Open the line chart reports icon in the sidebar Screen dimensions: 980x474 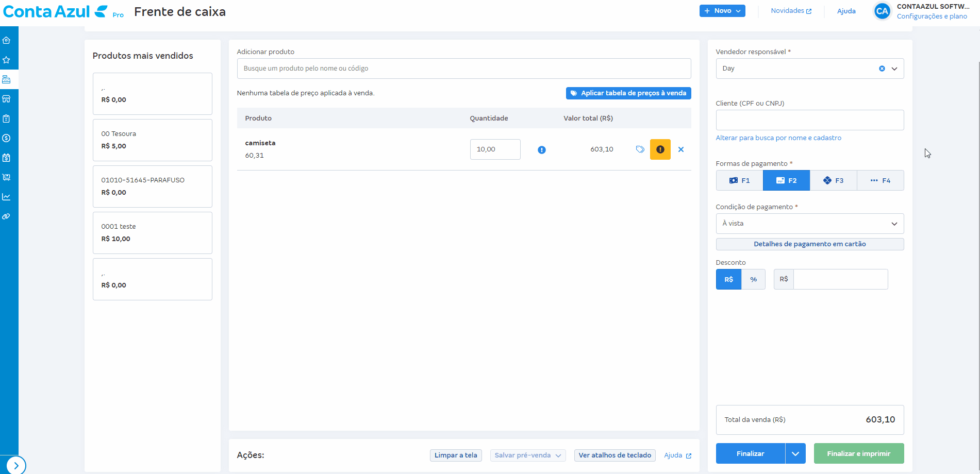[7, 197]
